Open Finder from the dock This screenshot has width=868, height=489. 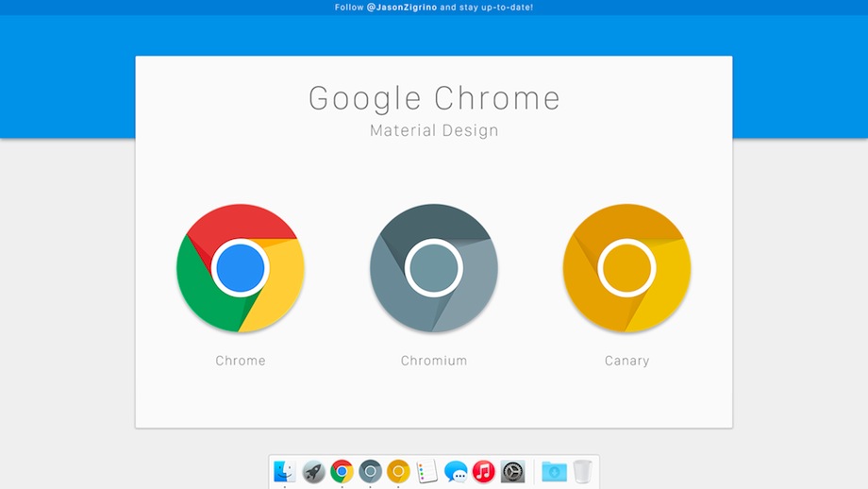[x=285, y=472]
